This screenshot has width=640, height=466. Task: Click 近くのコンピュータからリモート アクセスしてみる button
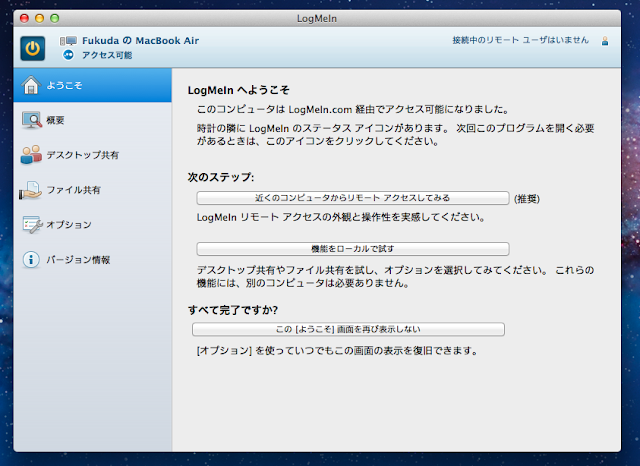point(353,198)
